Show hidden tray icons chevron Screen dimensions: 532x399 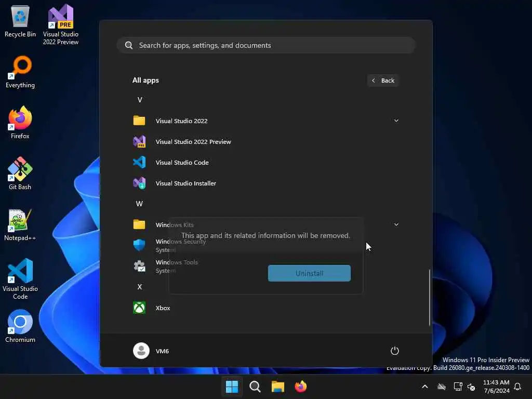(x=425, y=387)
